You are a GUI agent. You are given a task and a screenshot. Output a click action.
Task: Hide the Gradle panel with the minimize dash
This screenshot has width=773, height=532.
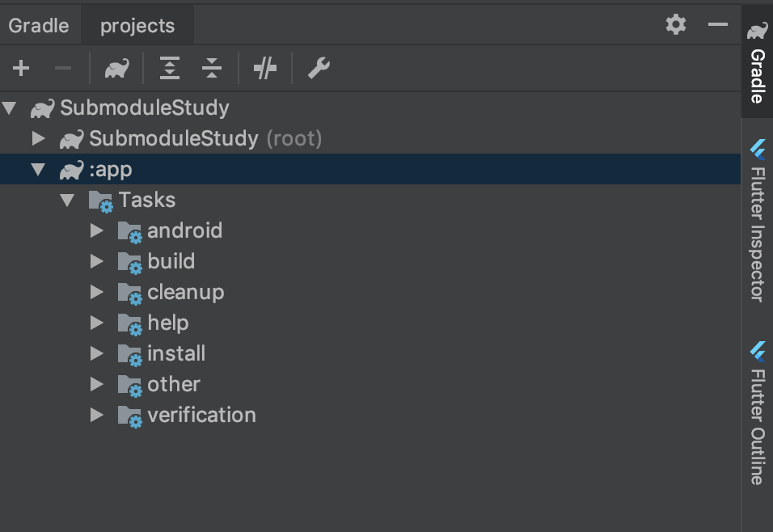(x=718, y=24)
